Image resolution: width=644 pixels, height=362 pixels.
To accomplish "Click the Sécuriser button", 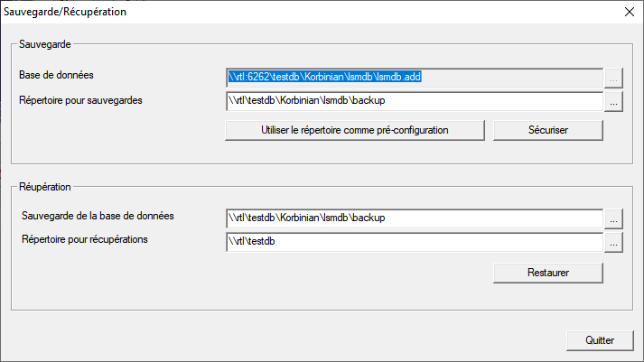I will [x=547, y=130].
